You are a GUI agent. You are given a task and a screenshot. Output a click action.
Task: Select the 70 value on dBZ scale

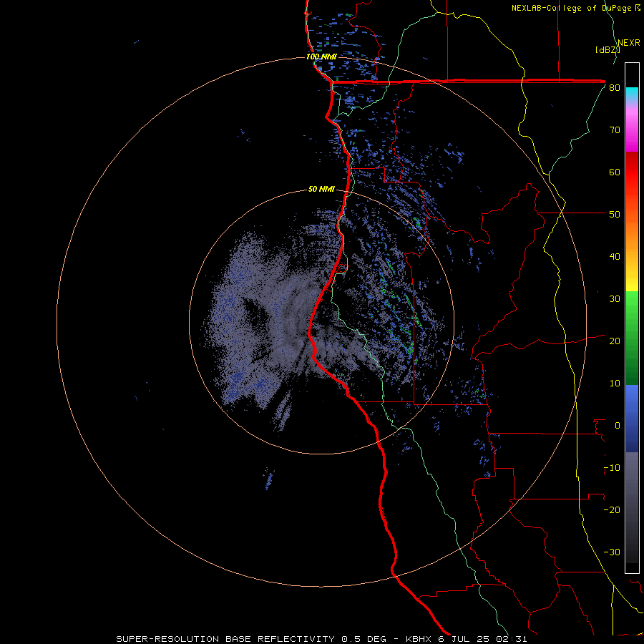coord(615,130)
